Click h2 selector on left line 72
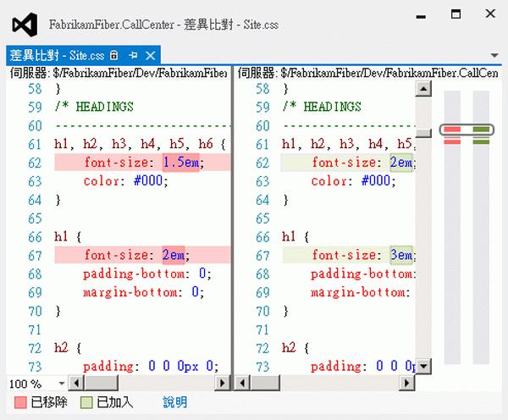 (61, 348)
